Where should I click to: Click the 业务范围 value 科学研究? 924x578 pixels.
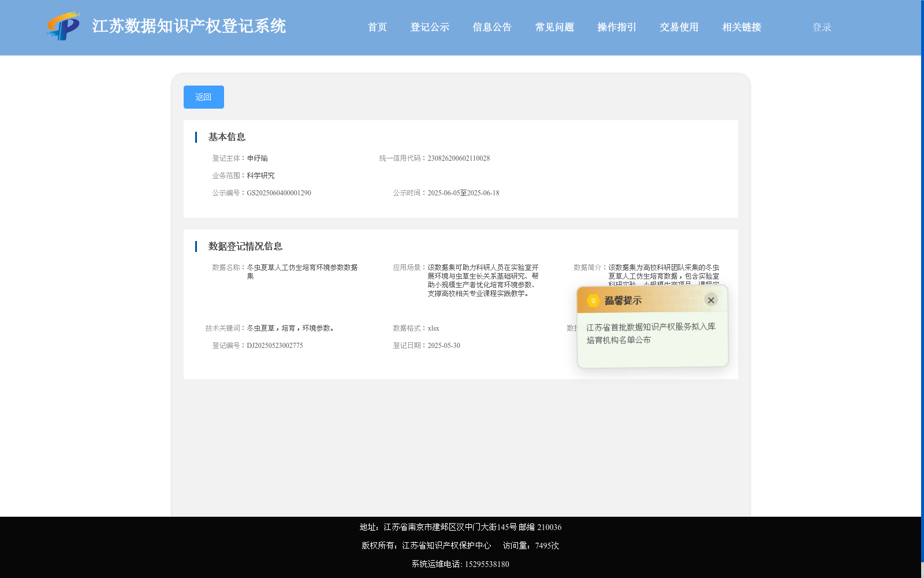(261, 176)
